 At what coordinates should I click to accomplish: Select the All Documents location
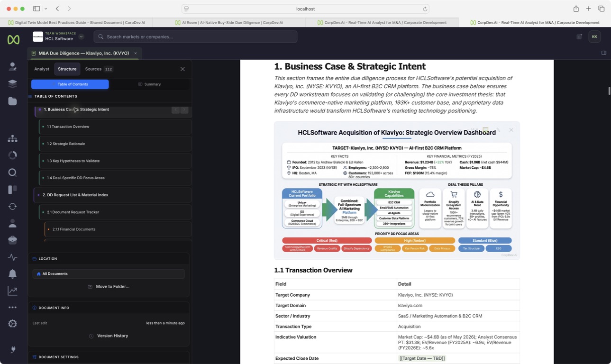tap(109, 274)
